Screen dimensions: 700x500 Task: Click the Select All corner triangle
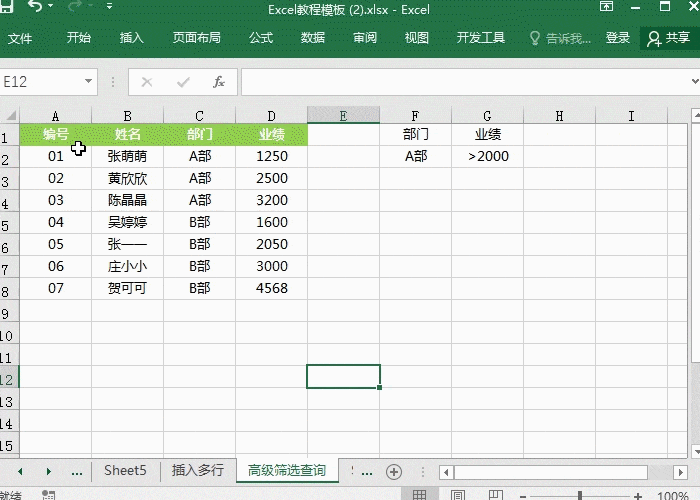pyautogui.click(x=10, y=116)
